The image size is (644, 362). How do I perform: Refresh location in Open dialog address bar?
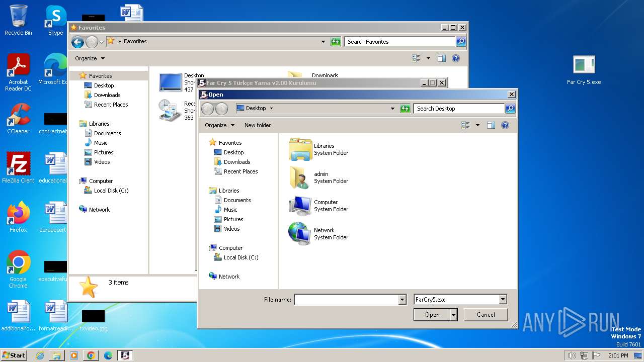[x=405, y=109]
